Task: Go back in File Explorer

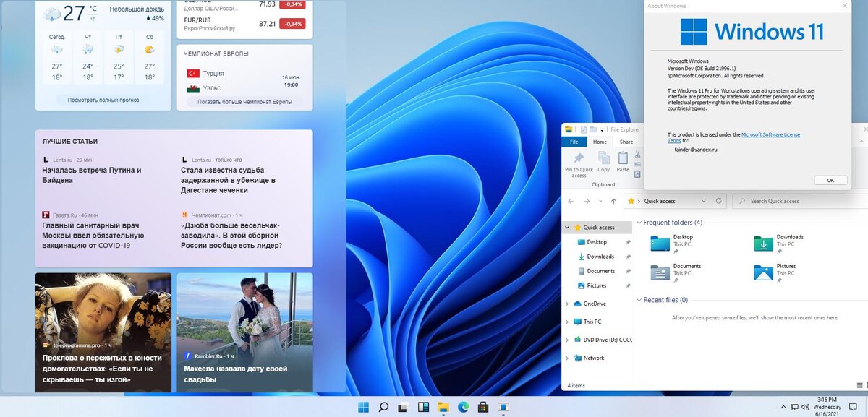Action: point(571,201)
